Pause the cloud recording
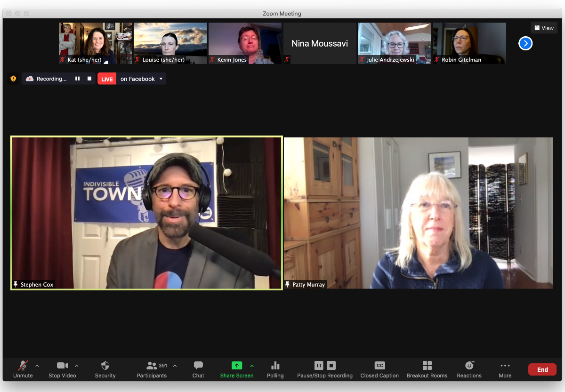The height and width of the screenshot is (392, 565). pos(77,79)
